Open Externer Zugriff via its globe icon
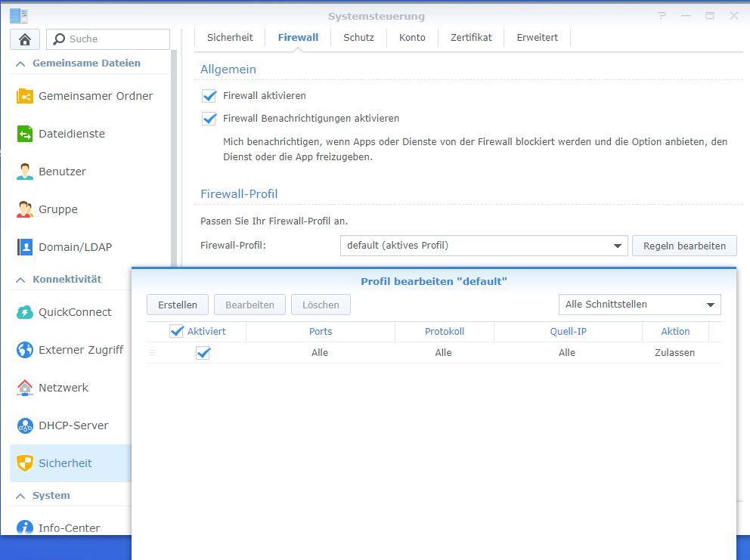This screenshot has height=560, width=750. point(25,350)
